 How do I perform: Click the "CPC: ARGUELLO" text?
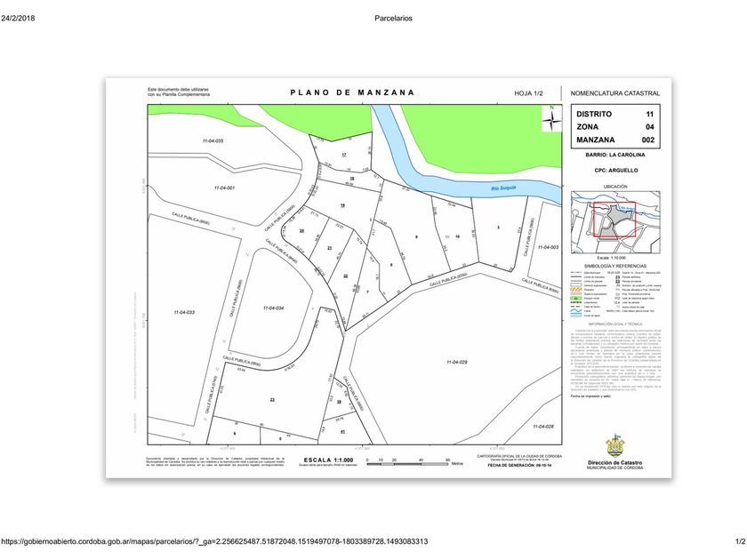(x=615, y=170)
